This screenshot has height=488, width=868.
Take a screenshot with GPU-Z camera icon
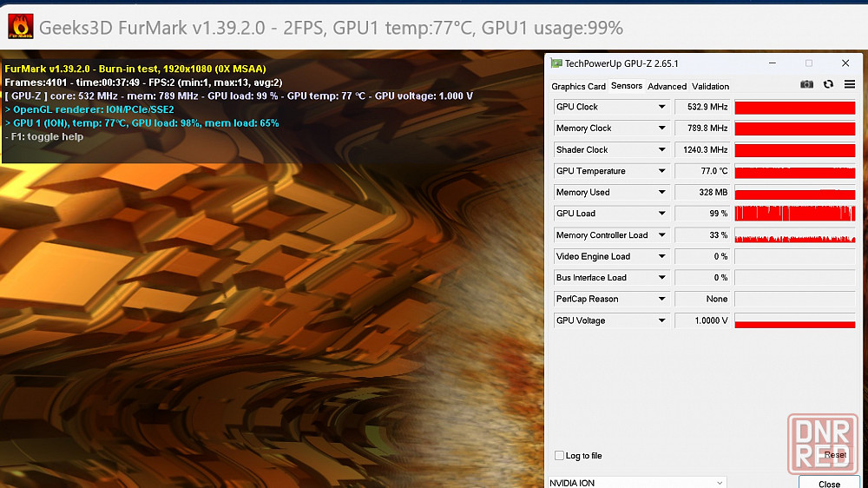point(807,84)
